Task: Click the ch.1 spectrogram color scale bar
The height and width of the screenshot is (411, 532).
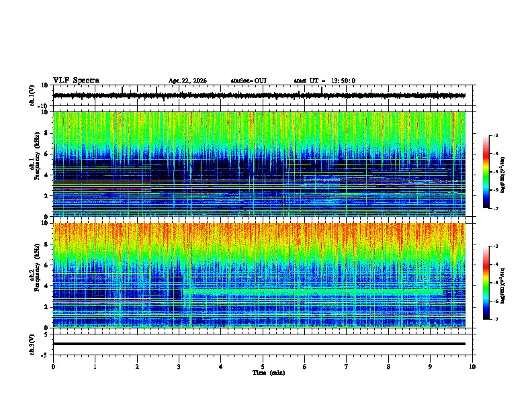Action: click(x=486, y=172)
